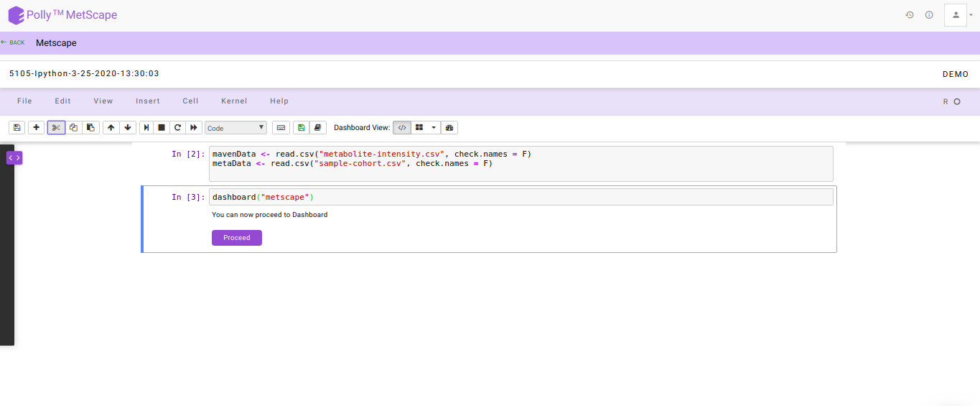Open the history clock icon

[910, 14]
